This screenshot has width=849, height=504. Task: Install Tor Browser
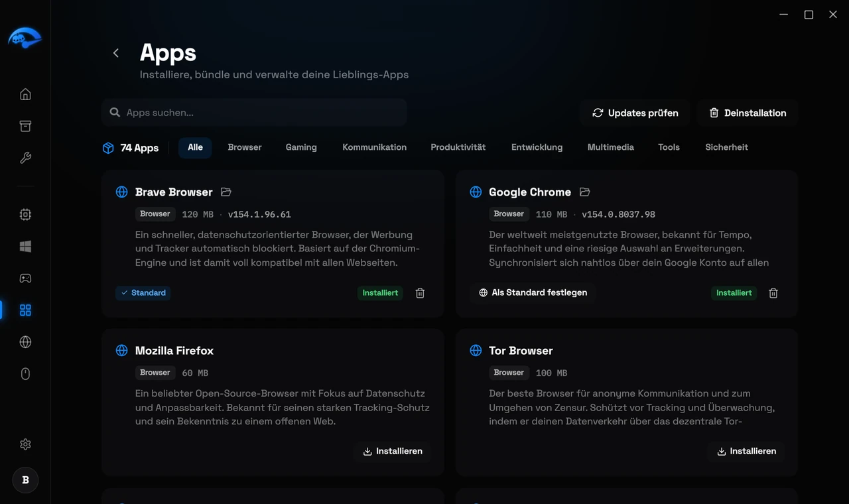746,451
